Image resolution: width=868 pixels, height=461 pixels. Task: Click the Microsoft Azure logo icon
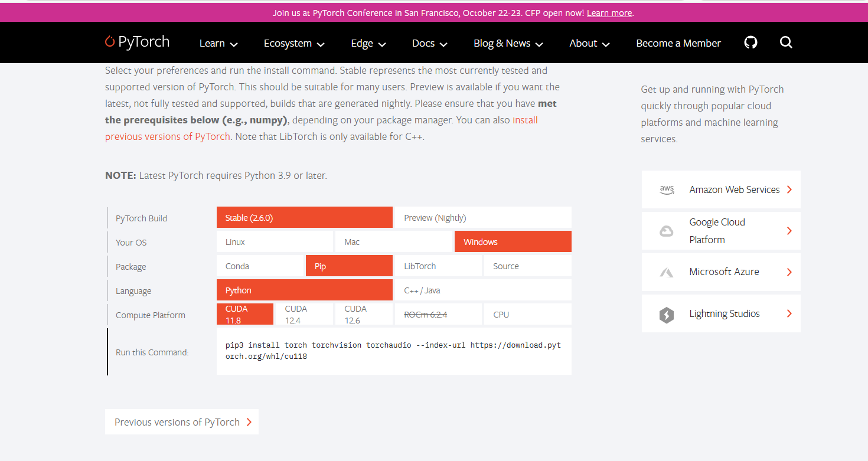click(667, 272)
